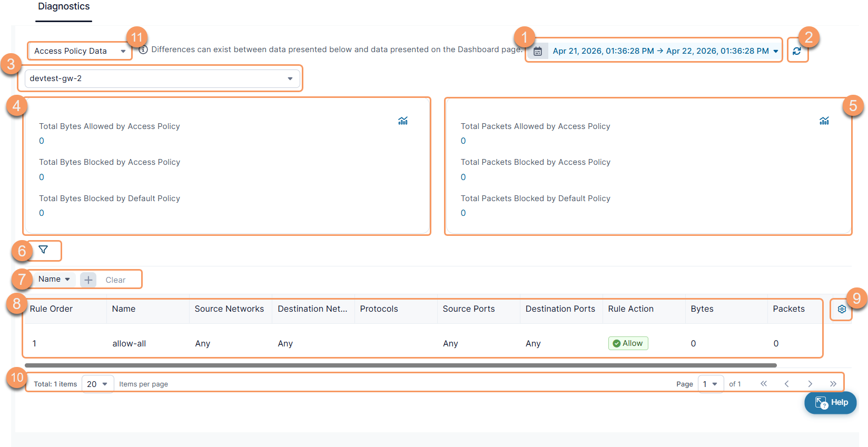Add a filter with the plus button
The height and width of the screenshot is (447, 868).
coord(88,280)
